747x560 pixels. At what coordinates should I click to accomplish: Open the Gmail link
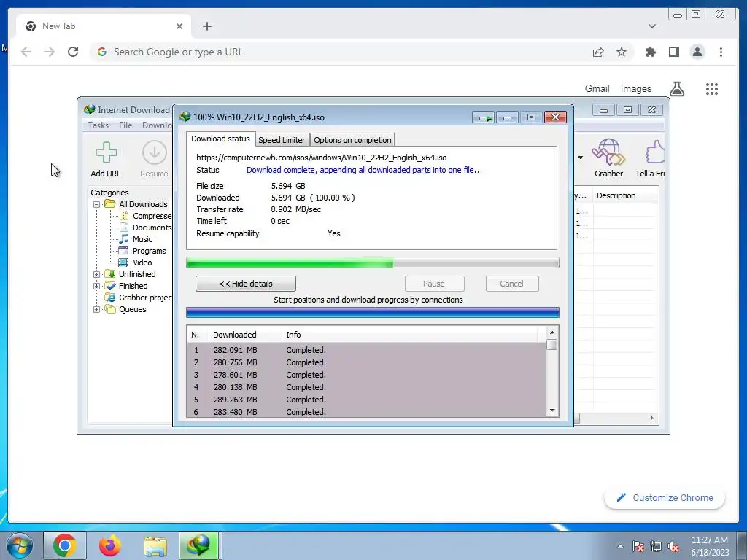597,88
